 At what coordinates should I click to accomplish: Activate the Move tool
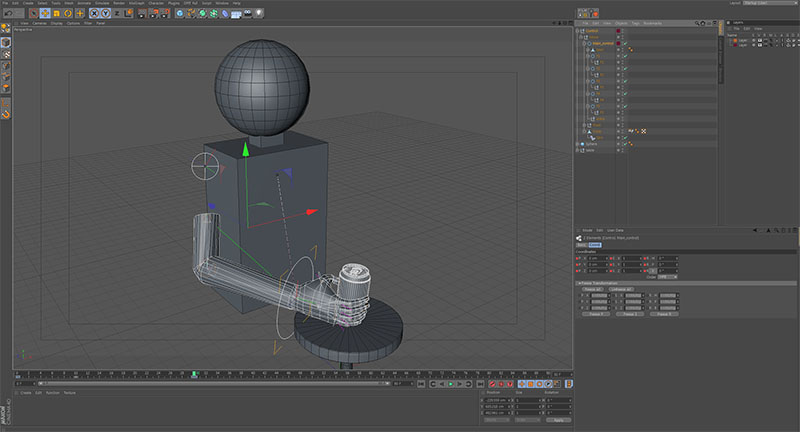[45, 13]
